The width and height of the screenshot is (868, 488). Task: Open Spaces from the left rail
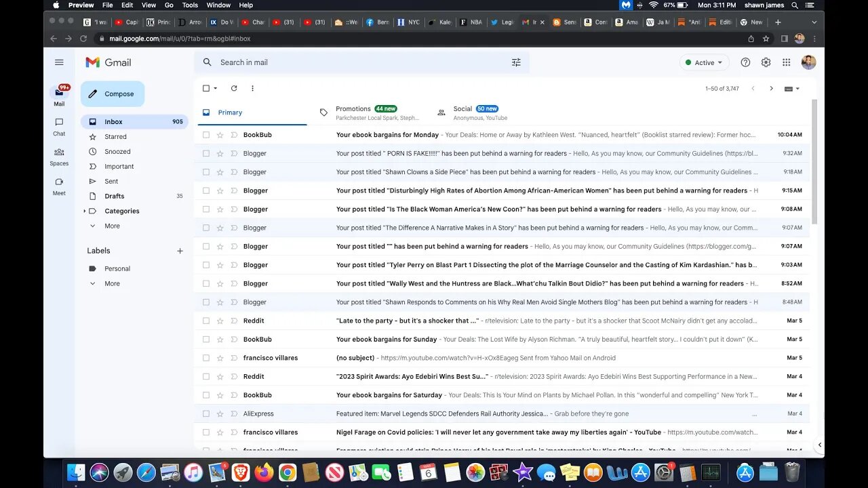click(x=59, y=156)
